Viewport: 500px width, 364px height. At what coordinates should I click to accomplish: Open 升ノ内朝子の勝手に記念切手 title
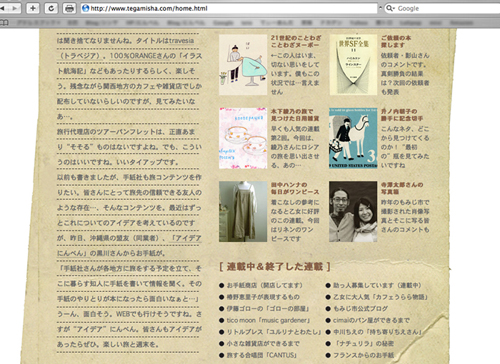click(x=402, y=115)
